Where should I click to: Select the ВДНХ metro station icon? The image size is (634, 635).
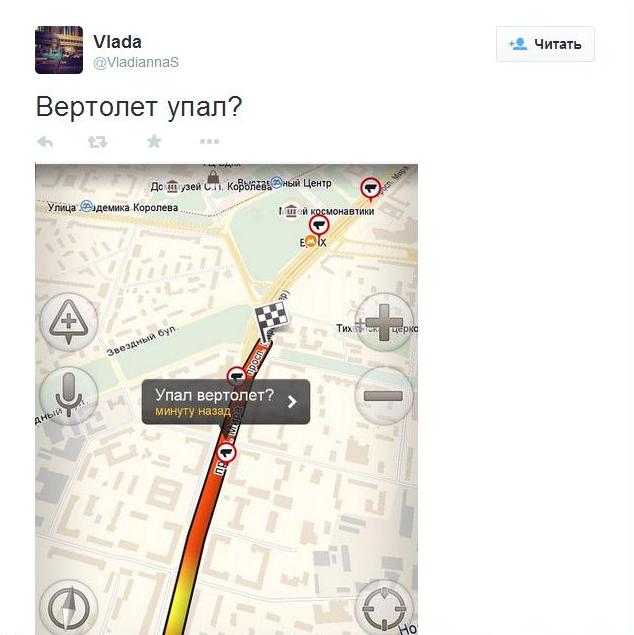point(311,242)
